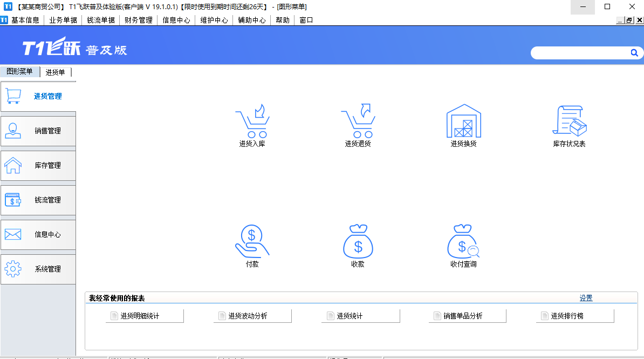The image size is (644, 359).
Task: Select 进货管理 in the sidebar
Action: 38,96
